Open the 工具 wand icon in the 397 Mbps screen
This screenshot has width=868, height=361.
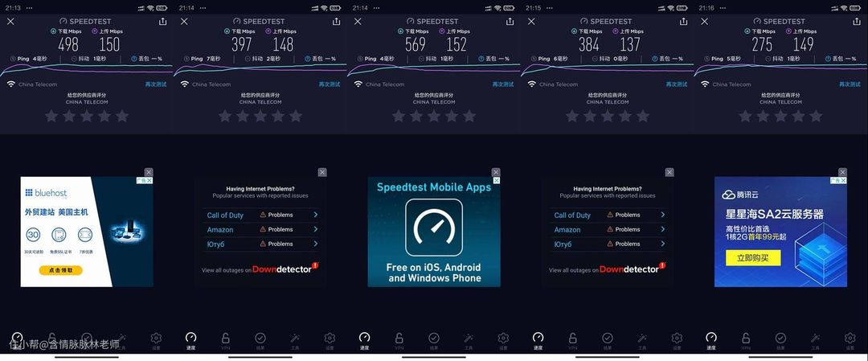(295, 338)
